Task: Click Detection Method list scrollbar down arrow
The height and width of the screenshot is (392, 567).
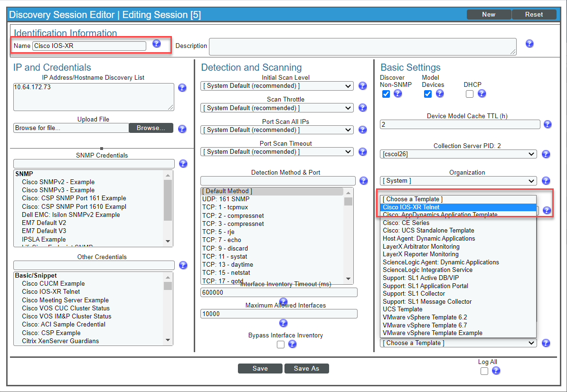Action: tap(348, 279)
